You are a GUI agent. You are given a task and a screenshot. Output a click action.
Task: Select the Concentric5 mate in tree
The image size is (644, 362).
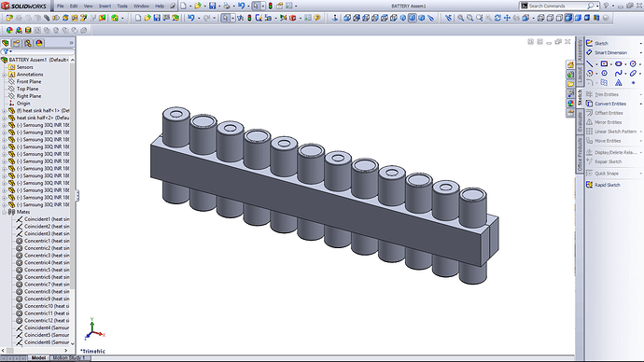43,270
